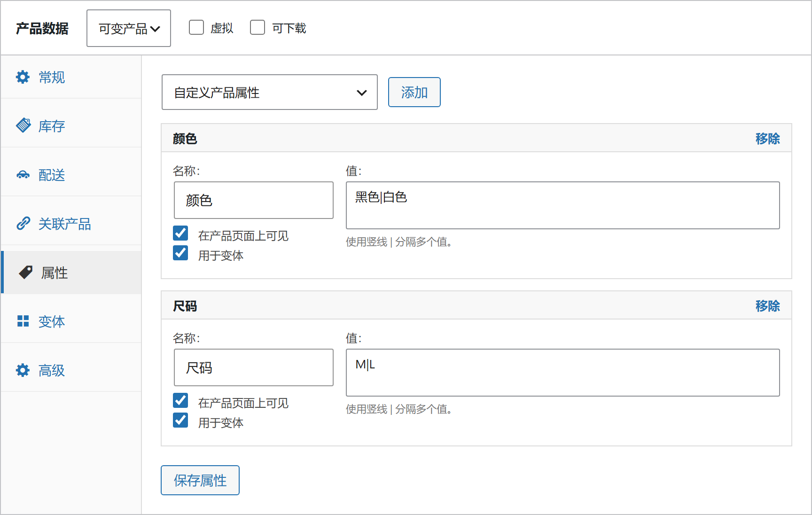Click the 库存 inventory tag icon

23,125
